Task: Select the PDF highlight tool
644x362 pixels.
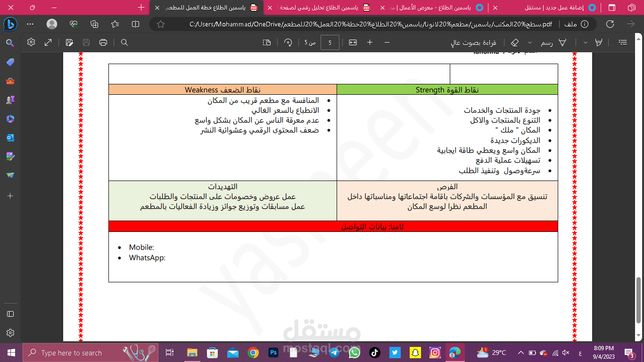Action: [x=599, y=42]
